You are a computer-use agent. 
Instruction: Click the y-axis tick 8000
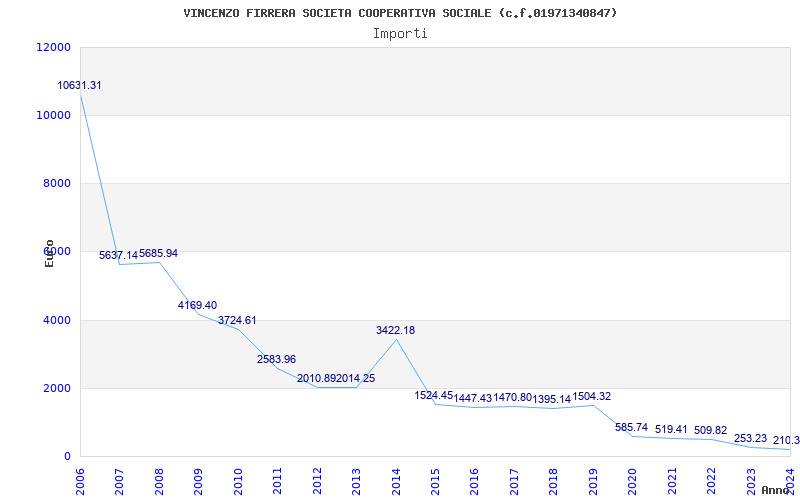(x=56, y=184)
